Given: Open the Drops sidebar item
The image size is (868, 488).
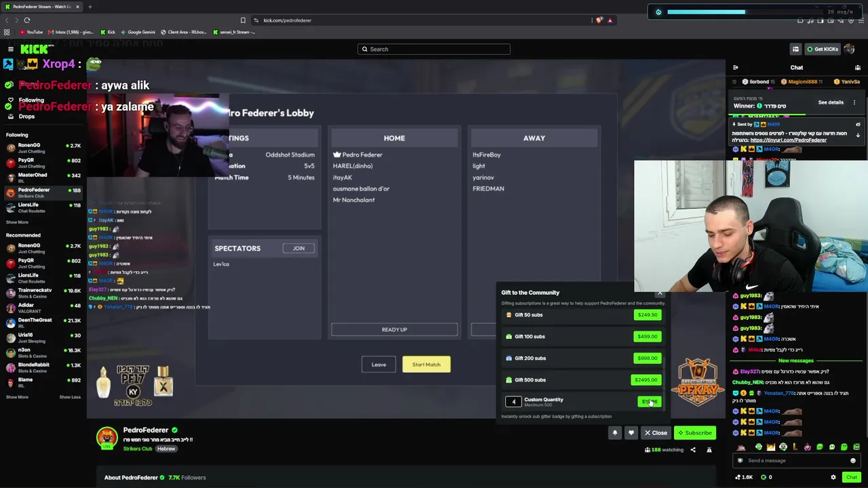Looking at the screenshot, I should pos(26,117).
